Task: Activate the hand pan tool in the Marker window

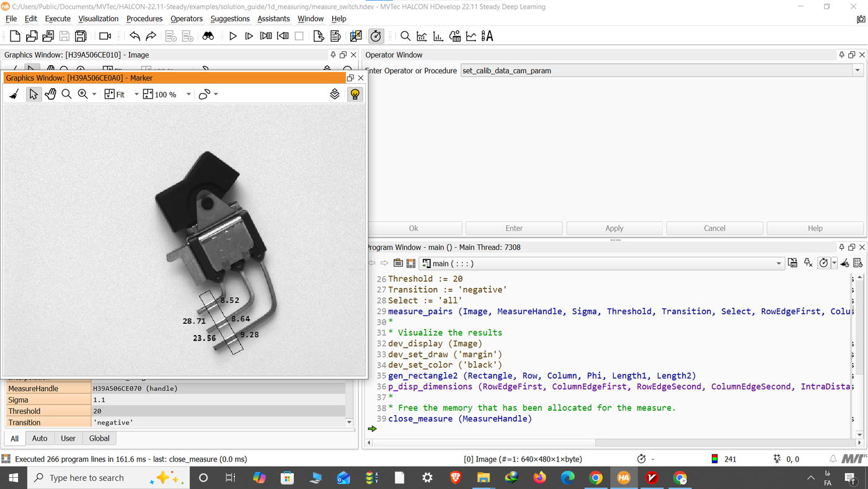Action: pyautogui.click(x=50, y=94)
